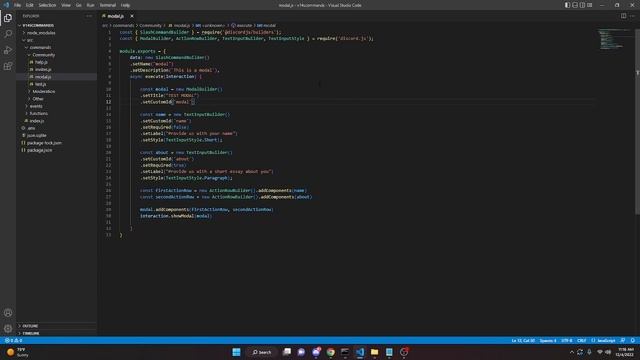Toggle bottom panel layout icon
The height and width of the screenshot is (360, 640).
click(575, 5)
